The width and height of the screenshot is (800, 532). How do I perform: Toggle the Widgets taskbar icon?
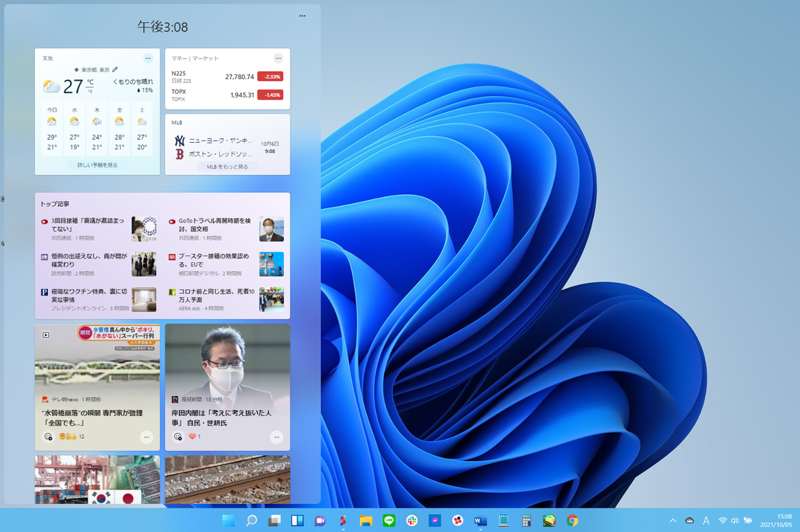[x=297, y=520]
